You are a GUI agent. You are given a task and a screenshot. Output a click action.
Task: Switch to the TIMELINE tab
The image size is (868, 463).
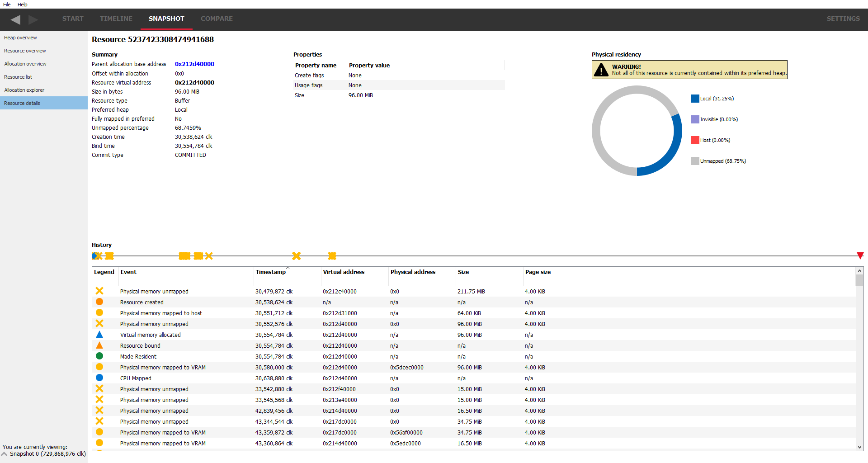click(116, 19)
